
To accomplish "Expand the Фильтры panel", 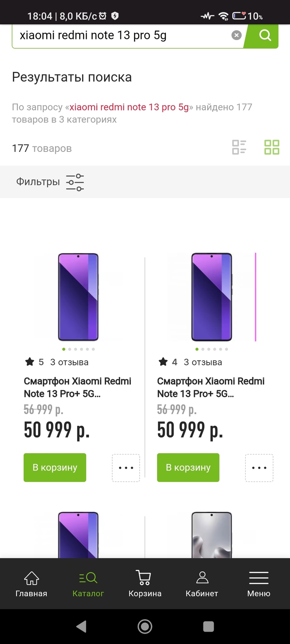I will click(38, 182).
